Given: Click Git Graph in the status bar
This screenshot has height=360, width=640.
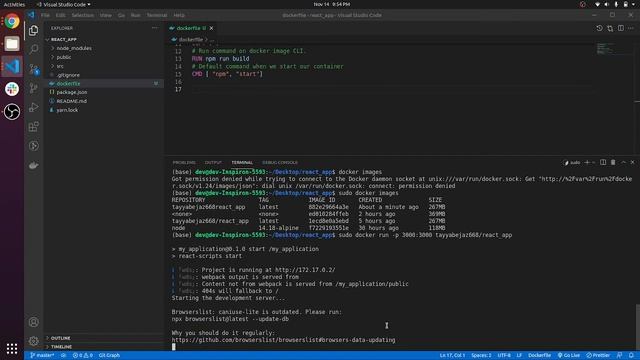Looking at the screenshot, I should pos(109,356).
